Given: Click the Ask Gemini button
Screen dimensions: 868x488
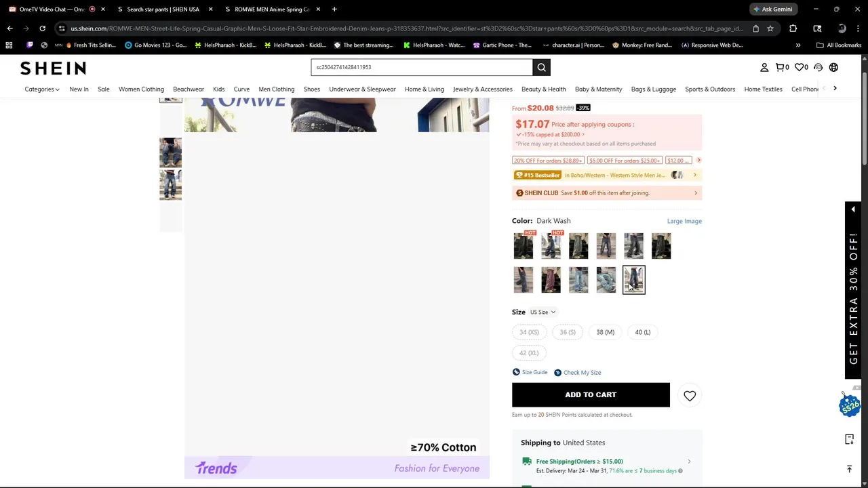Looking at the screenshot, I should [x=772, y=9].
